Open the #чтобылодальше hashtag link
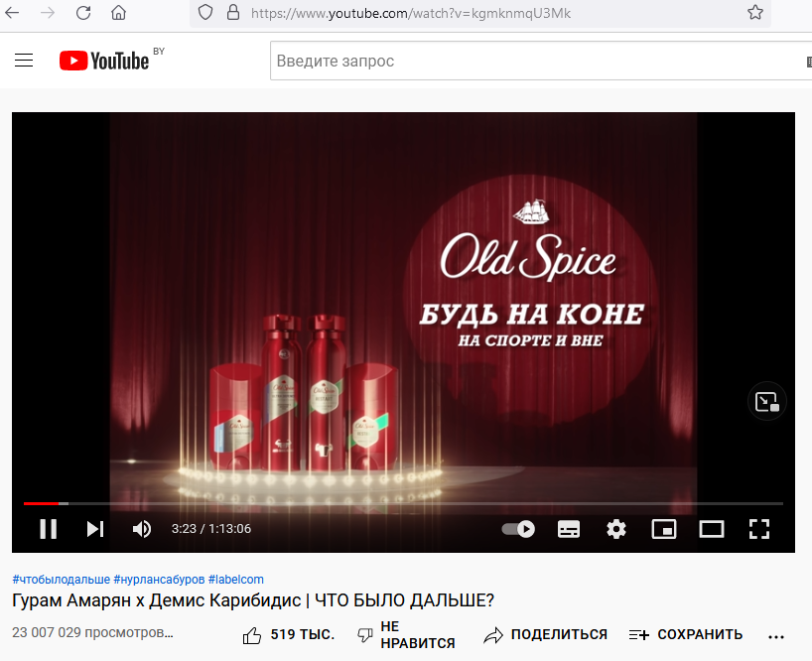812x661 pixels. [x=62, y=580]
